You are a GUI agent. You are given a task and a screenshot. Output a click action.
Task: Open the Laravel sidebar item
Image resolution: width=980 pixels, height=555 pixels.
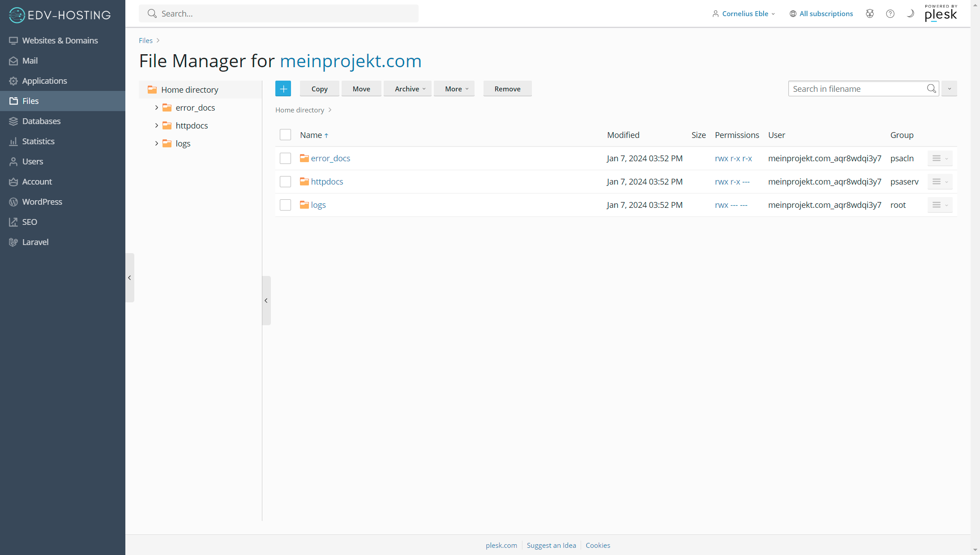[35, 242]
